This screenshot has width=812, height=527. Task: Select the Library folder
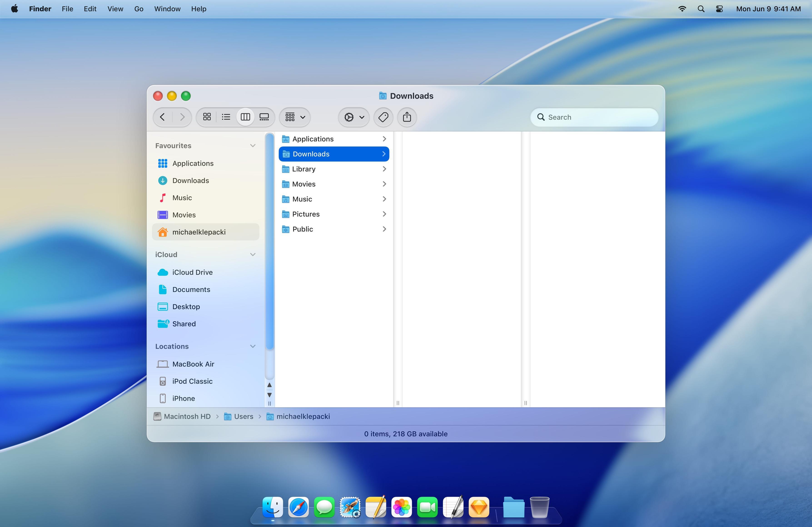[x=334, y=169]
